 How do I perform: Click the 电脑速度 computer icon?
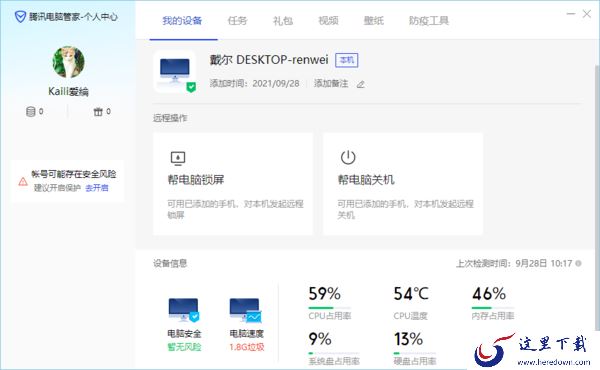point(246,310)
